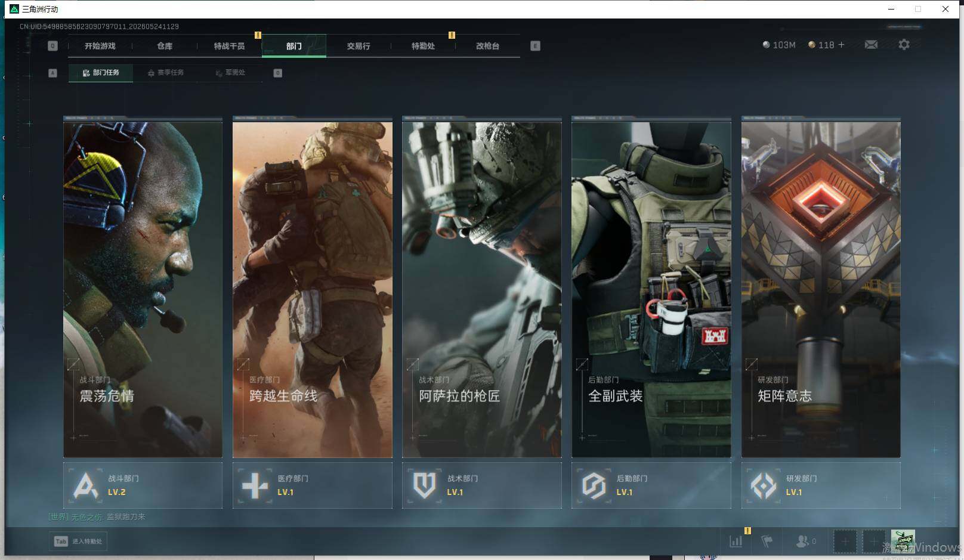Screen dimensions: 964x560
Task: Click the flag icon in bottom bar
Action: [x=767, y=542]
